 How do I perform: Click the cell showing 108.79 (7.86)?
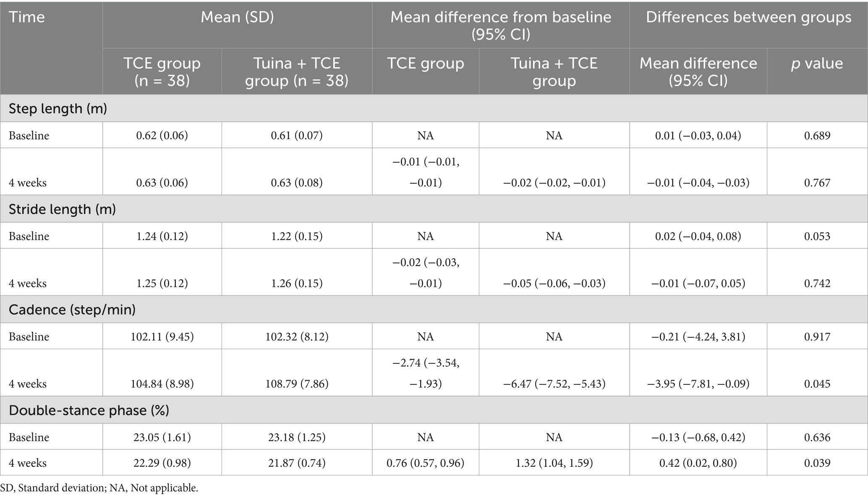297,384
